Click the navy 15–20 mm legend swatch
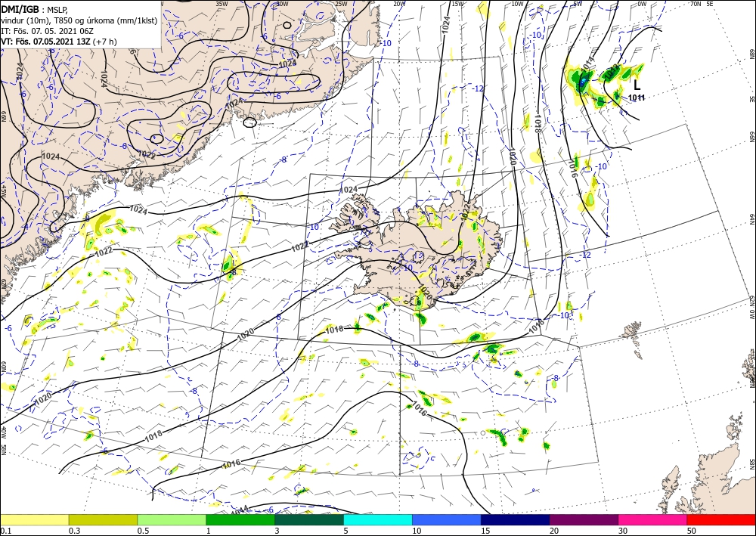Viewport: 756px width, 536px height. coord(516,519)
